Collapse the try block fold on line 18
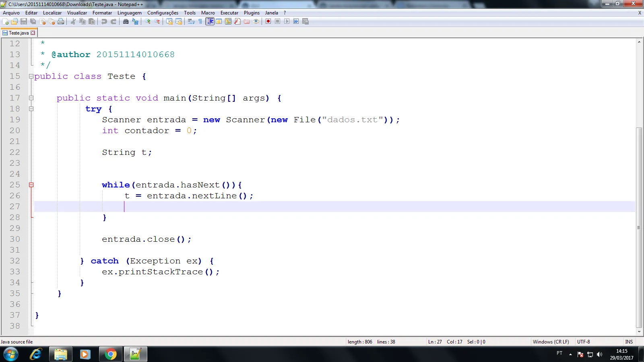The height and width of the screenshot is (362, 644). click(31, 109)
